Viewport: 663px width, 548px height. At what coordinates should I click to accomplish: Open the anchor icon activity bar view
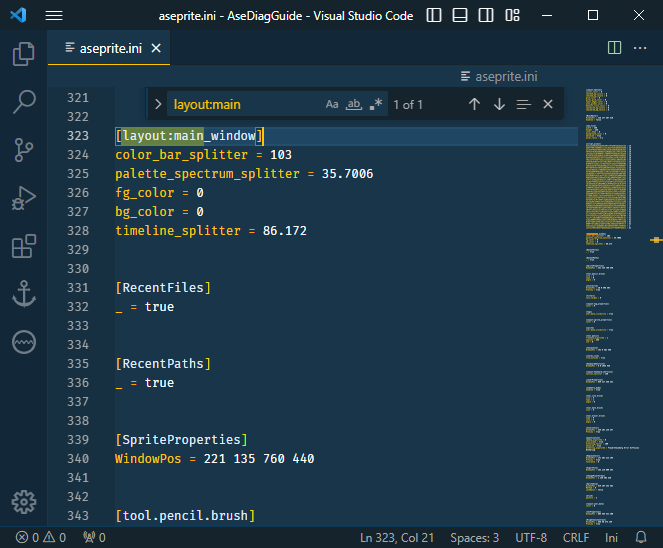click(x=24, y=294)
